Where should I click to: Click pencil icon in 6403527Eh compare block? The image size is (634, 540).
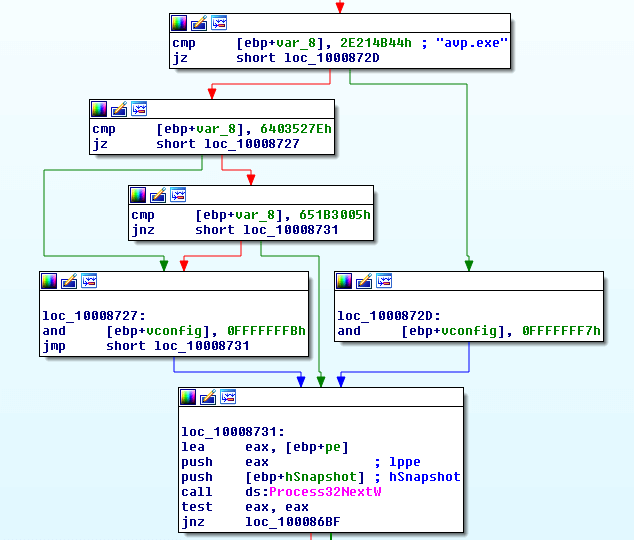[119, 109]
